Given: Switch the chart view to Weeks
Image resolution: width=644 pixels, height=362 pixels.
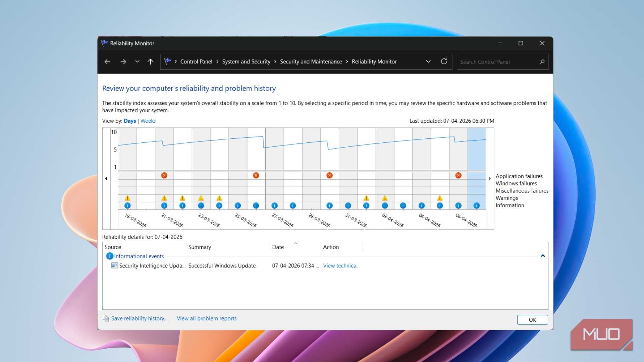Looking at the screenshot, I should pyautogui.click(x=148, y=121).
